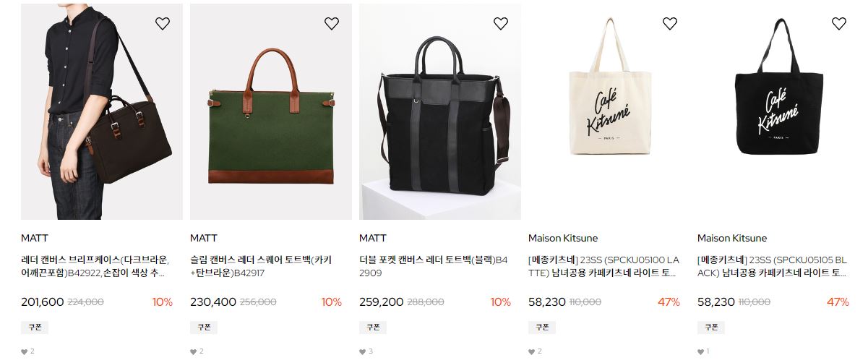Image resolution: width=868 pixels, height=363 pixels.
Task: Click the 쿠폰 badge under 230,400 price
Action: (x=204, y=327)
